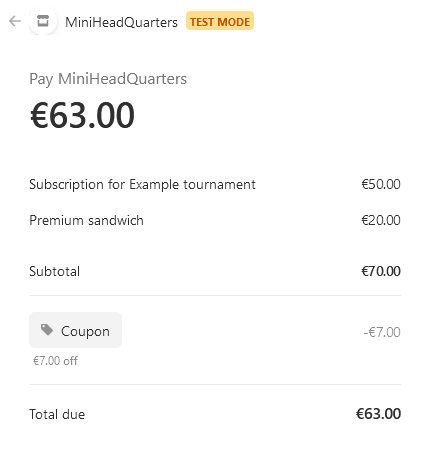Click the Coupon button
This screenshot has height=460, width=445.
pos(75,330)
